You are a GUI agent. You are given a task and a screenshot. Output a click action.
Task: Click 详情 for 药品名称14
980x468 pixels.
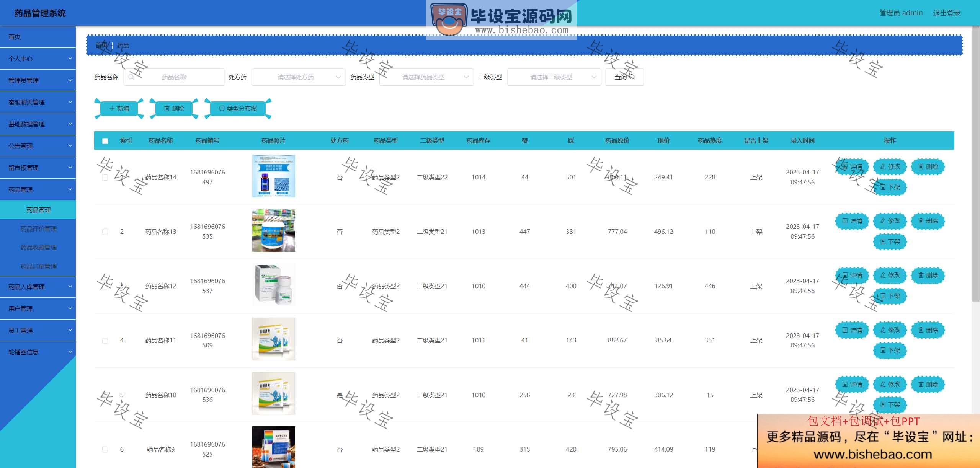pyautogui.click(x=852, y=167)
